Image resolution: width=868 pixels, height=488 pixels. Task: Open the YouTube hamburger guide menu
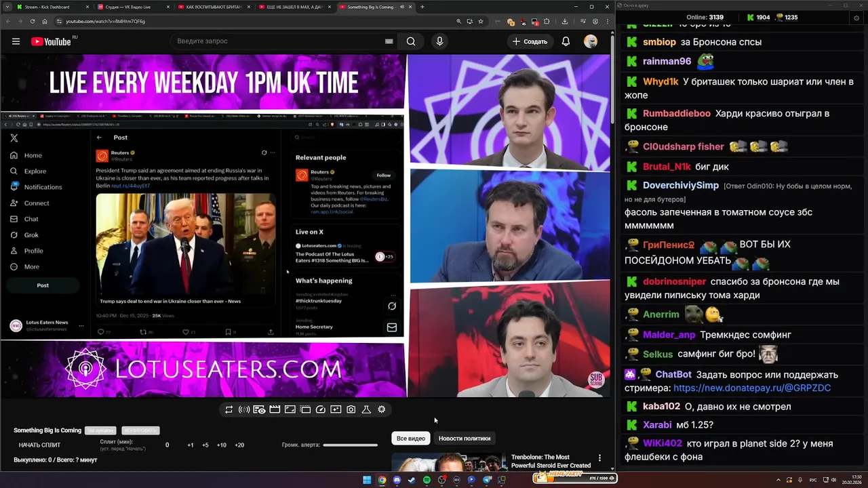click(16, 41)
